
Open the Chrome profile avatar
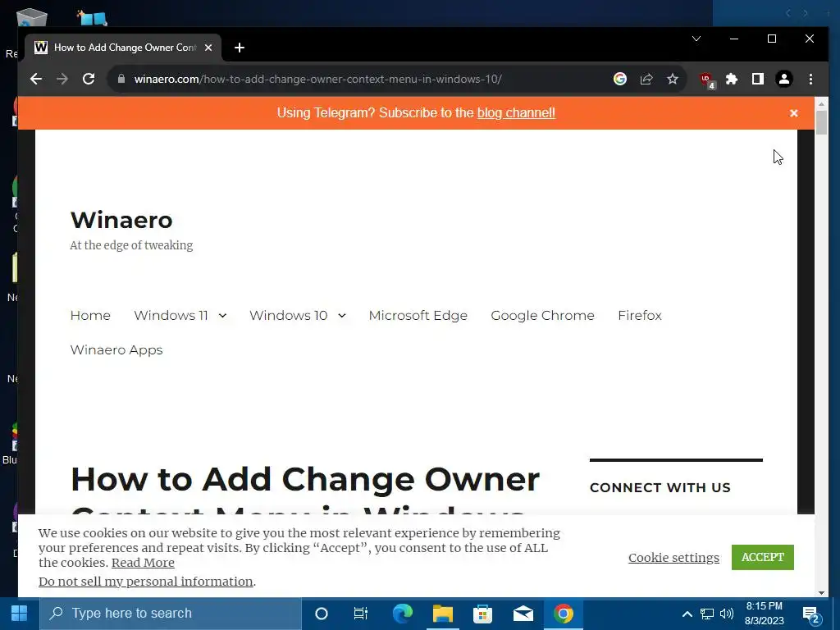coord(783,80)
